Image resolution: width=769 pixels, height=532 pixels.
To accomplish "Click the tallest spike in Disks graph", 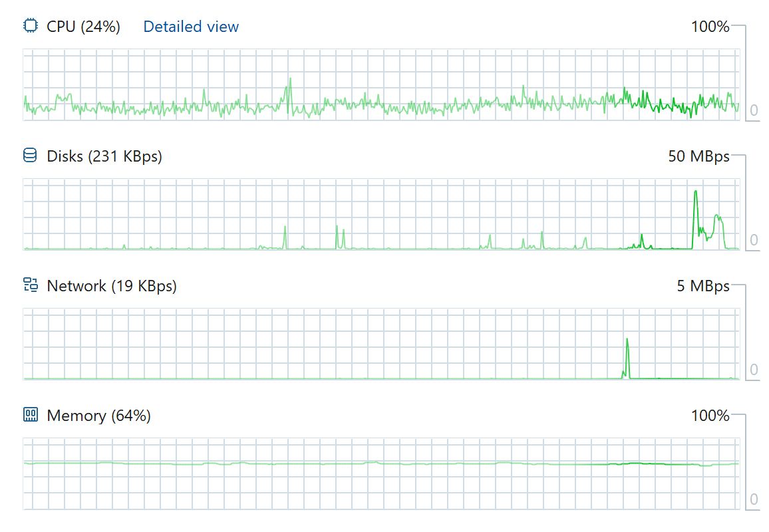I will (695, 192).
